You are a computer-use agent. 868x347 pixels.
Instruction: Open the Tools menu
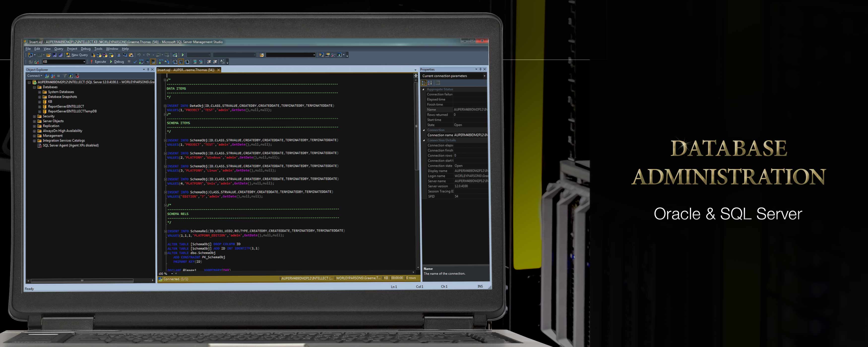click(x=98, y=49)
